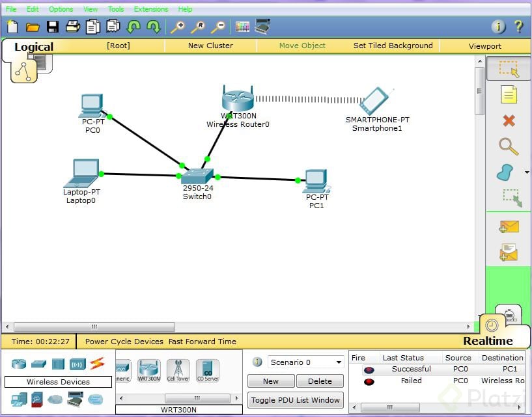
Task: Open a file with folder icon
Action: pyautogui.click(x=33, y=27)
